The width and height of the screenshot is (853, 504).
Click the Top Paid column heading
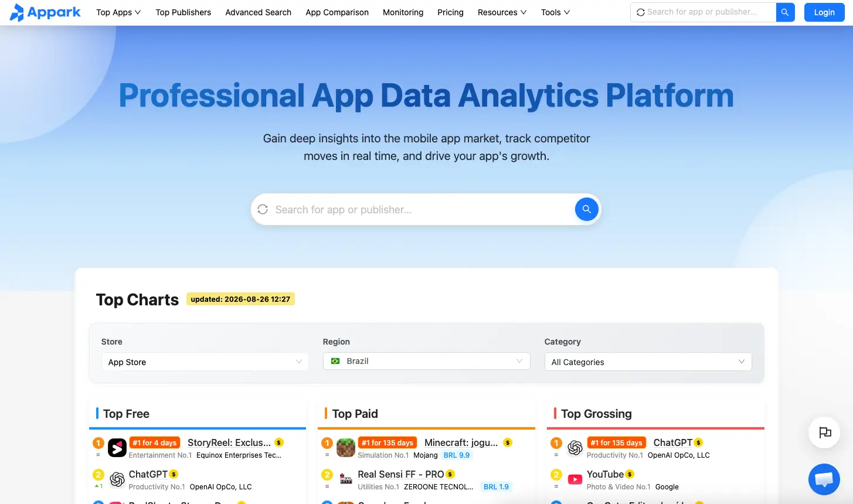[x=355, y=414]
